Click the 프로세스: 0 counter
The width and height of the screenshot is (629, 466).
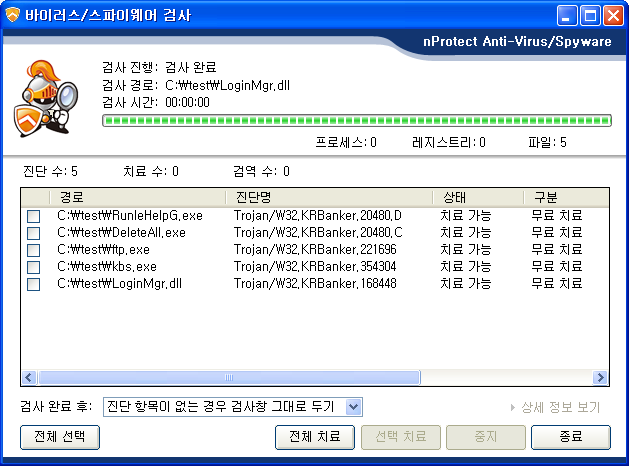(x=346, y=142)
